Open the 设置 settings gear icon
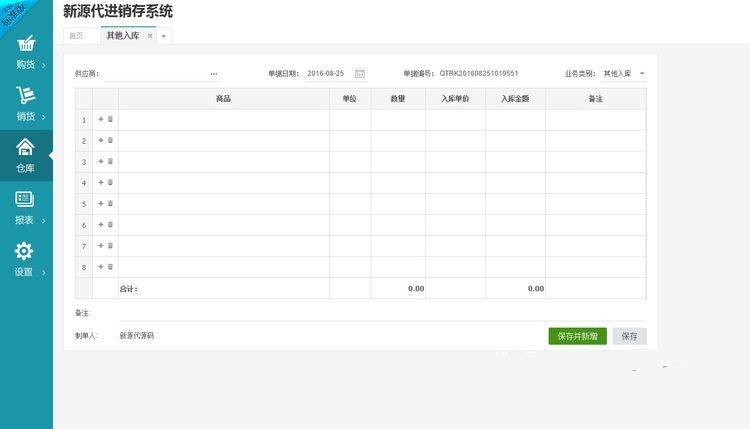The height and width of the screenshot is (429, 750). (x=23, y=251)
